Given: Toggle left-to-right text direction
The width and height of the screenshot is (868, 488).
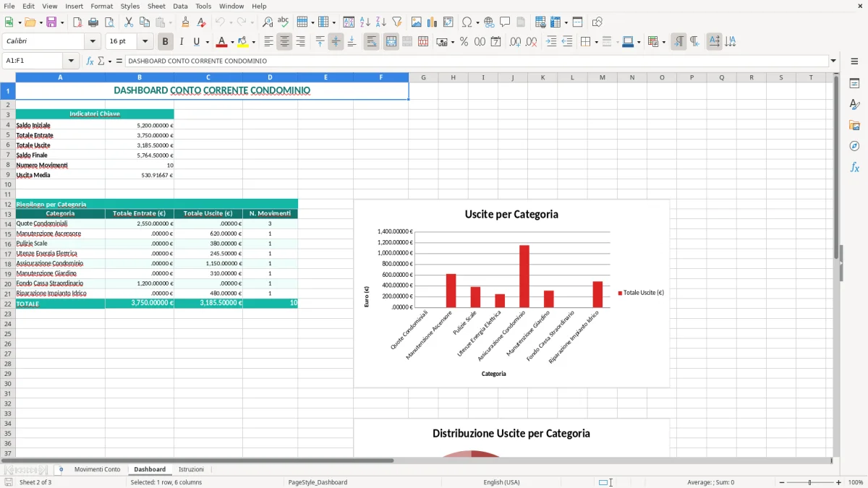Looking at the screenshot, I should [x=678, y=42].
